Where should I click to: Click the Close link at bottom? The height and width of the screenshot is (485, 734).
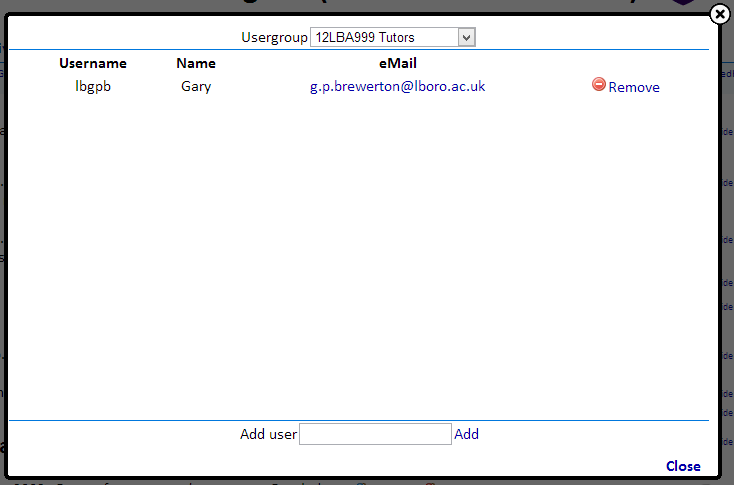click(x=683, y=466)
